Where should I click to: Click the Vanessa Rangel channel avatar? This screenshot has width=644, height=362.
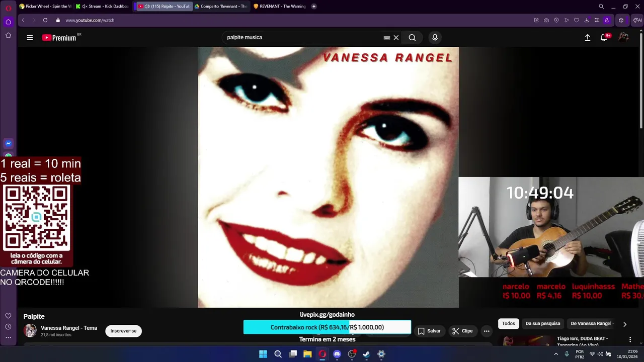point(30,331)
